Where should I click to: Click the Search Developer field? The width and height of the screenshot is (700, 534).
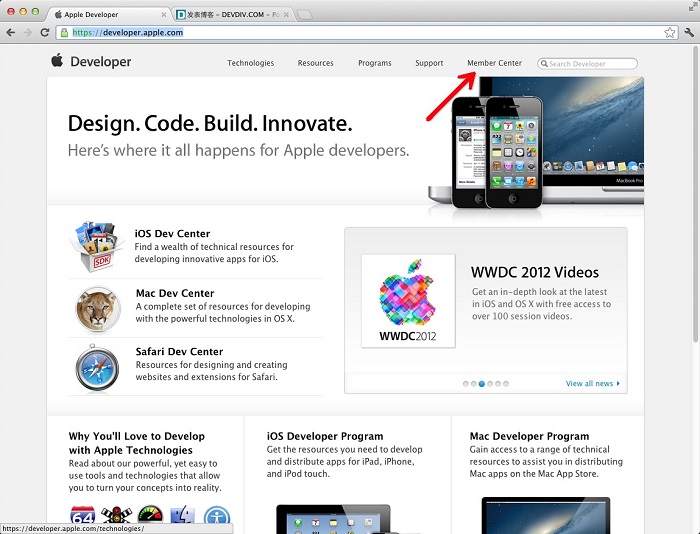(588, 64)
